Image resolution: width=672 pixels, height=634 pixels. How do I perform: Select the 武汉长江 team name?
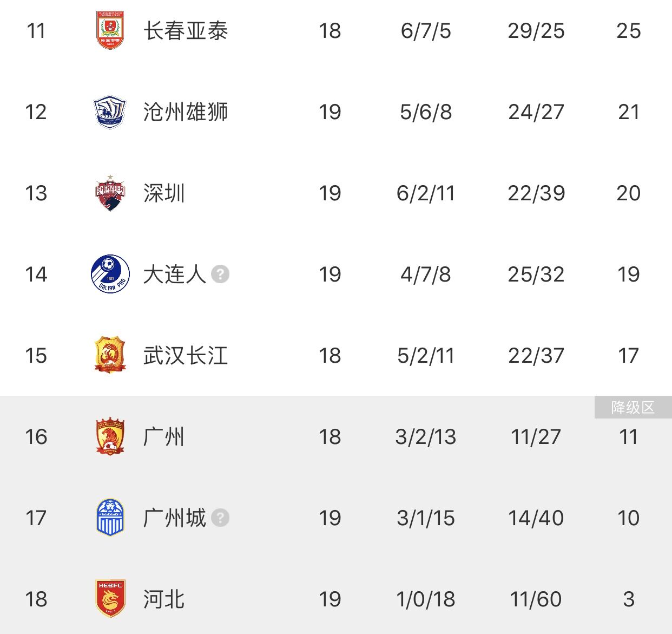(186, 356)
